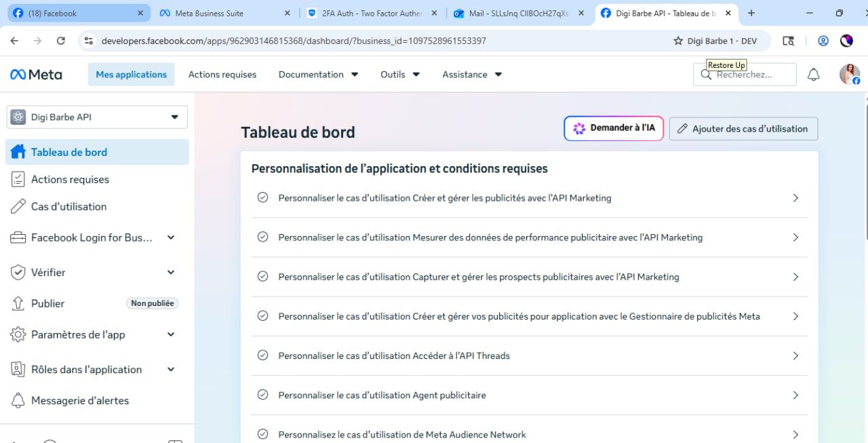
Task: Open chevron for Agent publicitaire row
Action: coord(796,395)
